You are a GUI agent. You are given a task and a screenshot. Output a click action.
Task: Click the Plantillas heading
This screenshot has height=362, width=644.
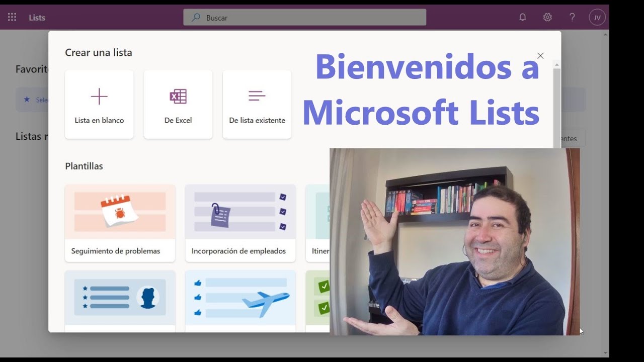pos(84,166)
